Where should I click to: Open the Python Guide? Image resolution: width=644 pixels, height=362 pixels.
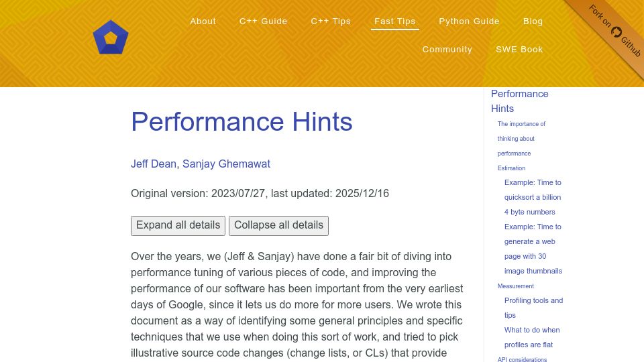click(x=469, y=21)
